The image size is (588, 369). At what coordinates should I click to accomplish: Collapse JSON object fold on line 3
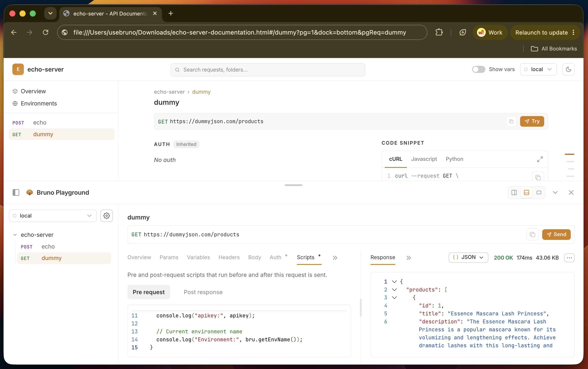394,297
